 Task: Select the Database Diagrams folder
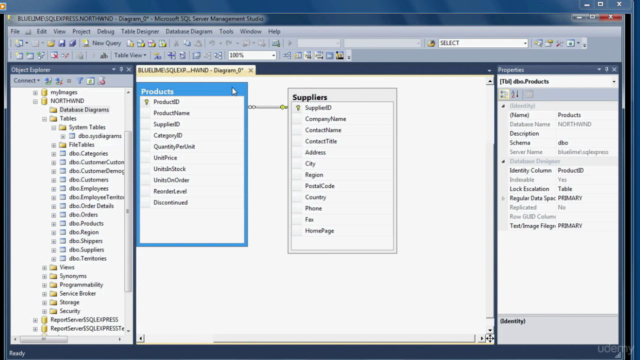coord(84,110)
